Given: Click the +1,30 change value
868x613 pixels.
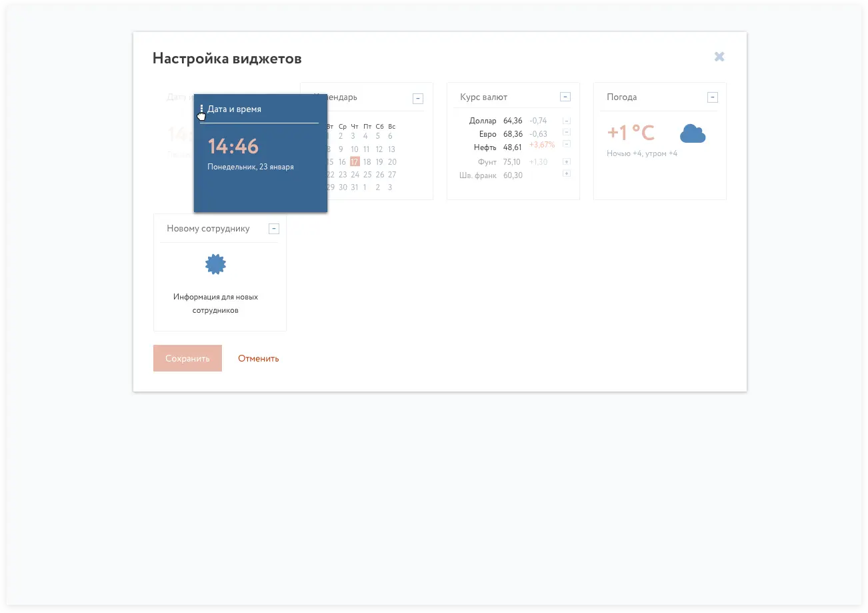Looking at the screenshot, I should 539,162.
